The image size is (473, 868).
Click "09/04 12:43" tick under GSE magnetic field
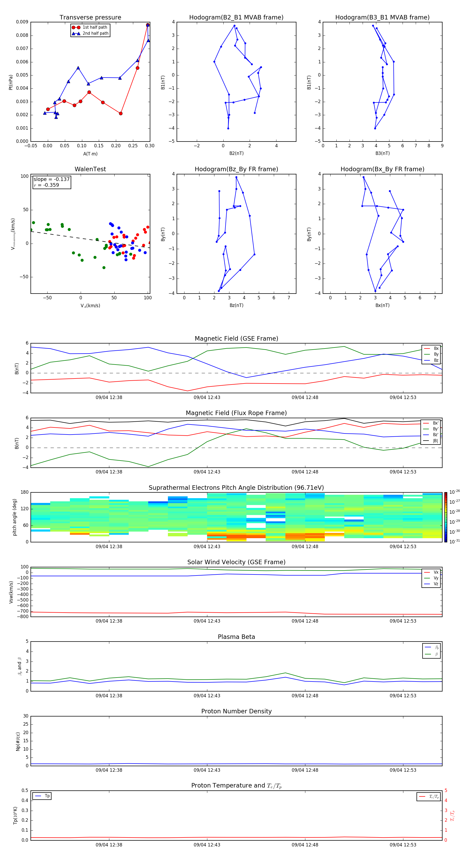[207, 398]
